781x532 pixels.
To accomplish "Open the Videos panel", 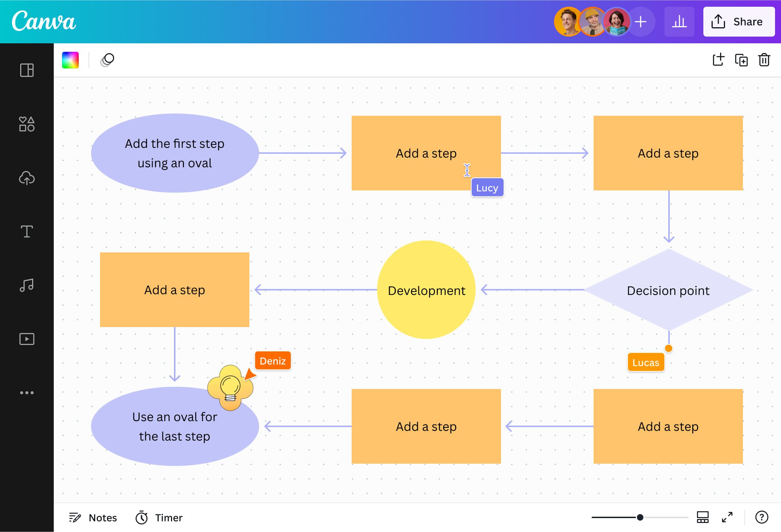I will click(x=27, y=339).
